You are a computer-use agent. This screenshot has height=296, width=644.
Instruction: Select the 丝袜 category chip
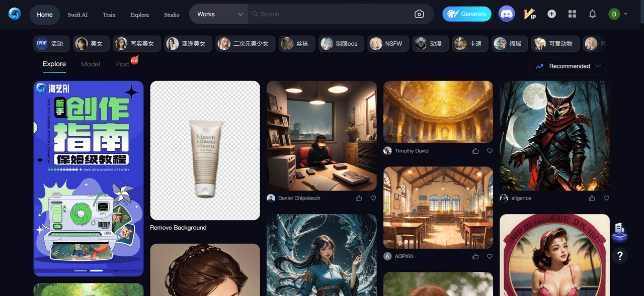[x=297, y=44]
